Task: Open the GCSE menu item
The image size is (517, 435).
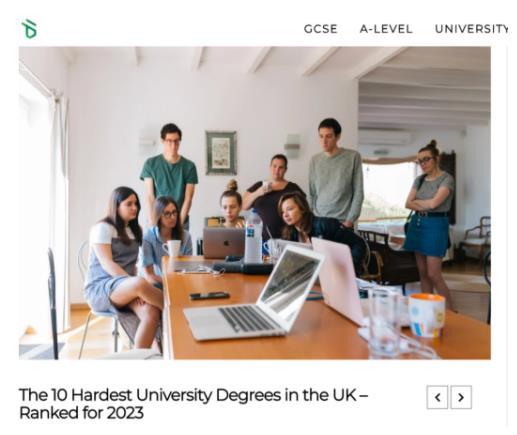Action: [x=320, y=29]
